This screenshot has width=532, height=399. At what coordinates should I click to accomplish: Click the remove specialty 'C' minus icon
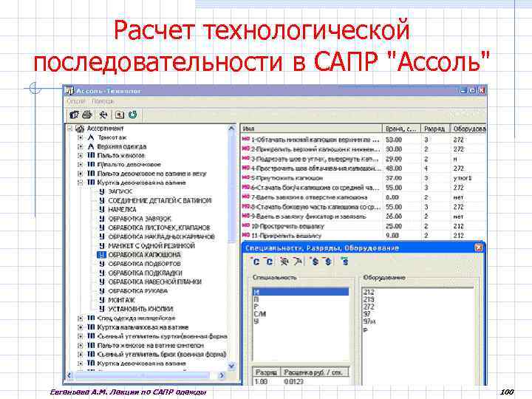pos(269,262)
